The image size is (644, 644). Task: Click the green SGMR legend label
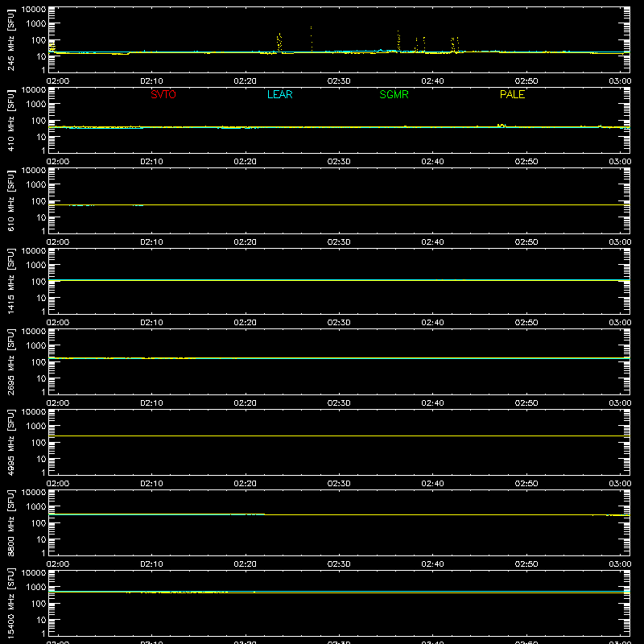[x=394, y=94]
